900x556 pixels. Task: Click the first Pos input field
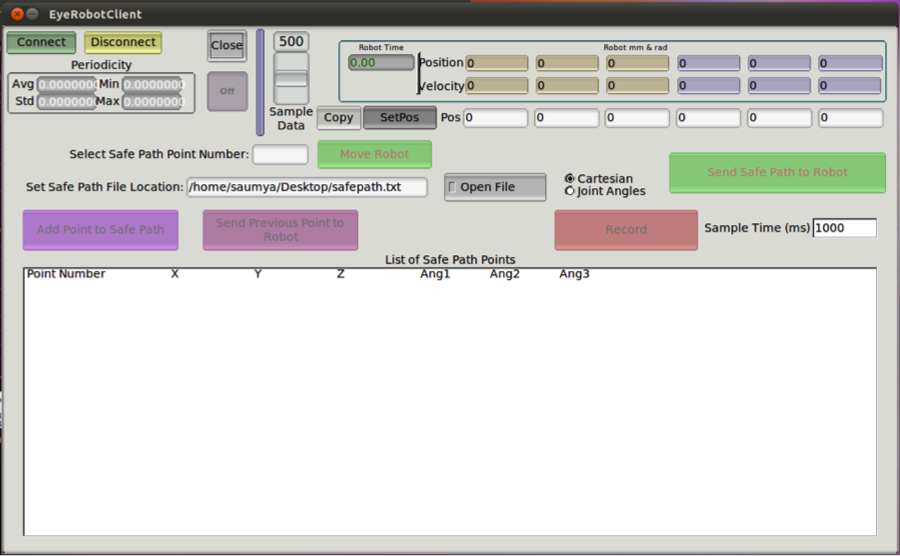pyautogui.click(x=495, y=118)
